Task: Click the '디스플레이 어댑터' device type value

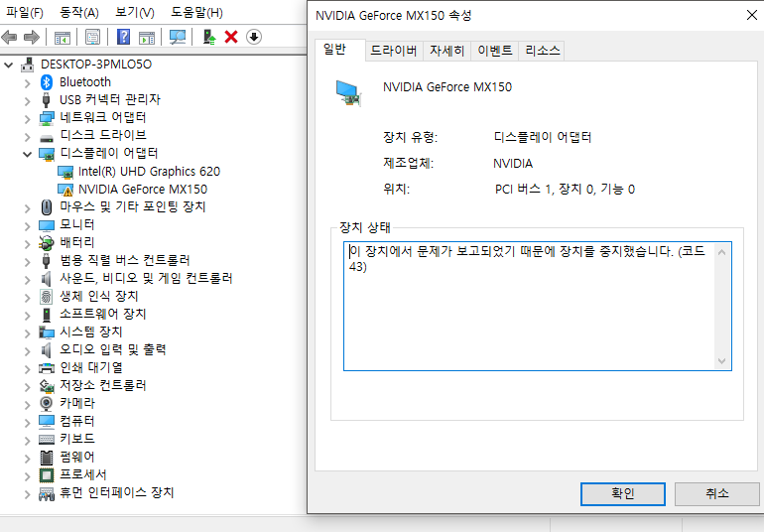Action: point(543,137)
